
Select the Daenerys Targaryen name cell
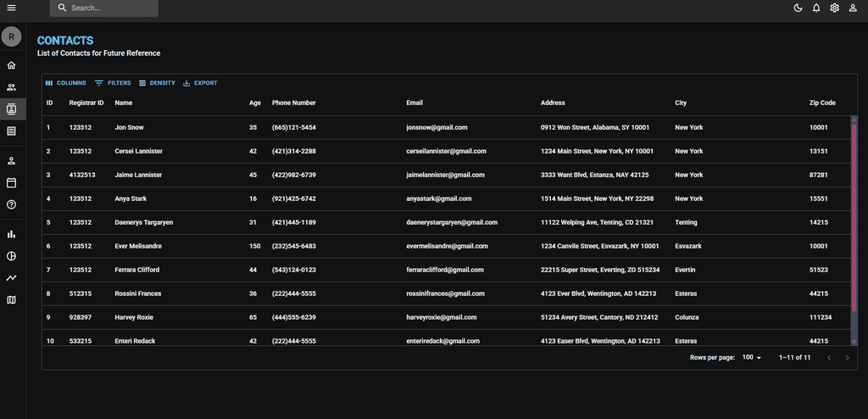tap(143, 223)
